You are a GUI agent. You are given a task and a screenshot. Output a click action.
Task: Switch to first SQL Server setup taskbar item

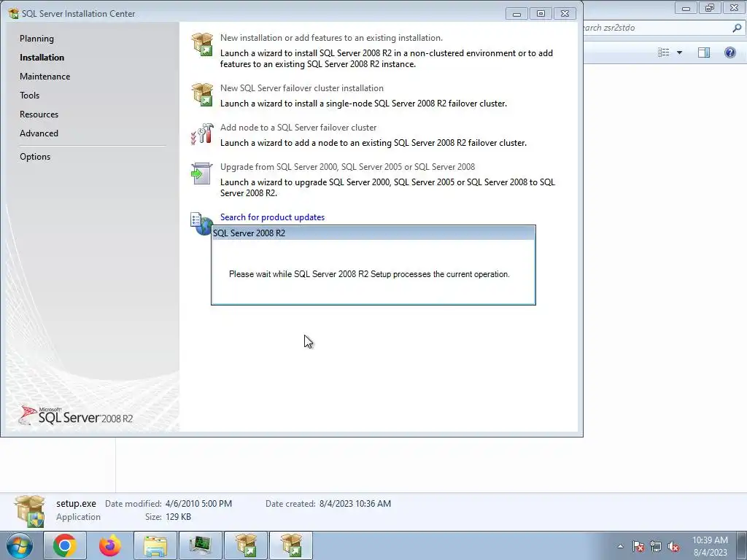pyautogui.click(x=246, y=545)
